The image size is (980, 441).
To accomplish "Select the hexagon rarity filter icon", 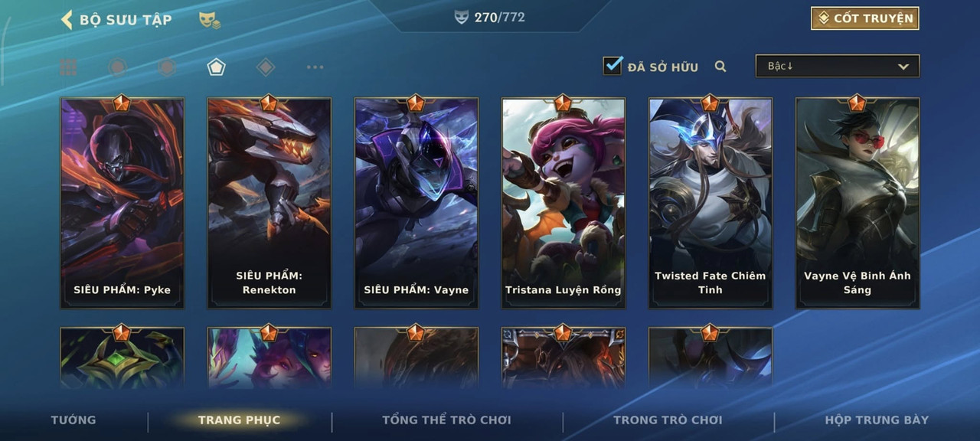I will [167, 67].
